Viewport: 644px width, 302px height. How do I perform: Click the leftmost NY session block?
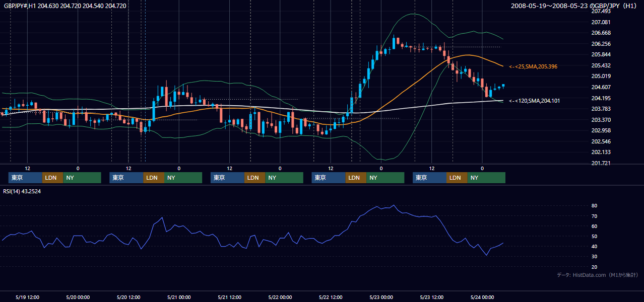[82, 178]
